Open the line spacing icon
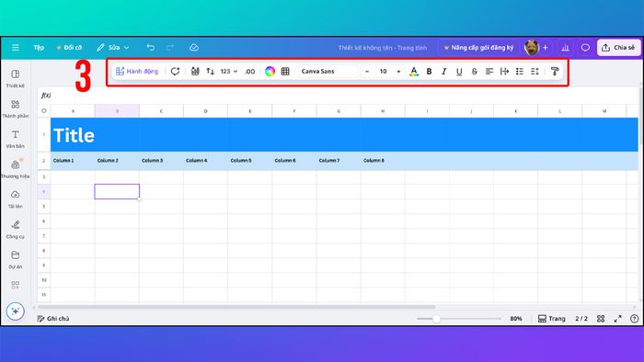Screen dimensions: 644x362 click(535, 72)
